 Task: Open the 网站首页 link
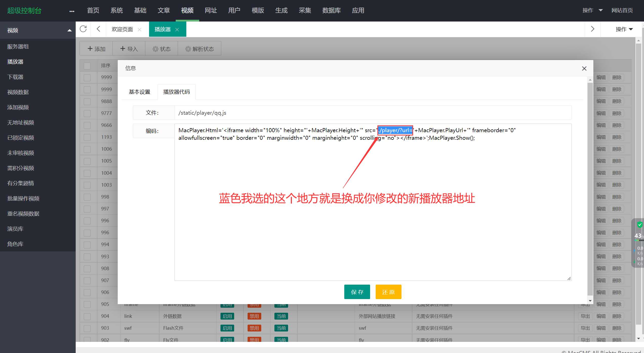coord(622,10)
